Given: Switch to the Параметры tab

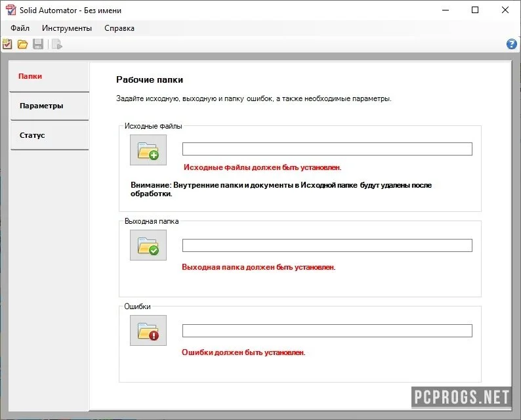Looking at the screenshot, I should (x=49, y=106).
